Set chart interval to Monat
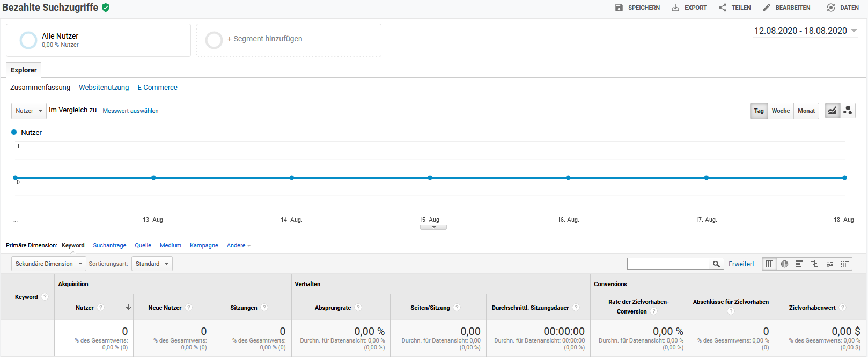Viewport: 868px width, 357px height. click(806, 111)
